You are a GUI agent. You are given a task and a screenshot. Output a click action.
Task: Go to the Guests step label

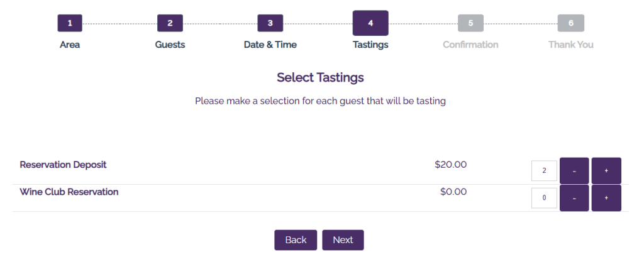coord(170,45)
